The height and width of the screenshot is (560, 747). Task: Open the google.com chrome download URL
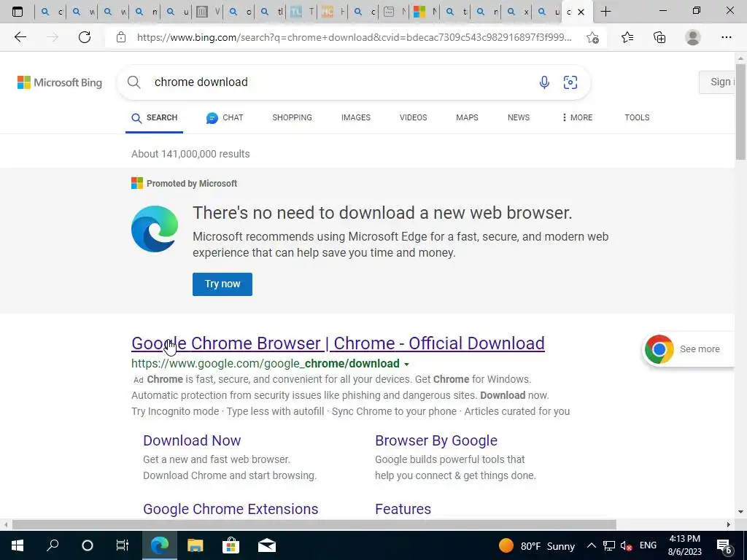tap(266, 364)
